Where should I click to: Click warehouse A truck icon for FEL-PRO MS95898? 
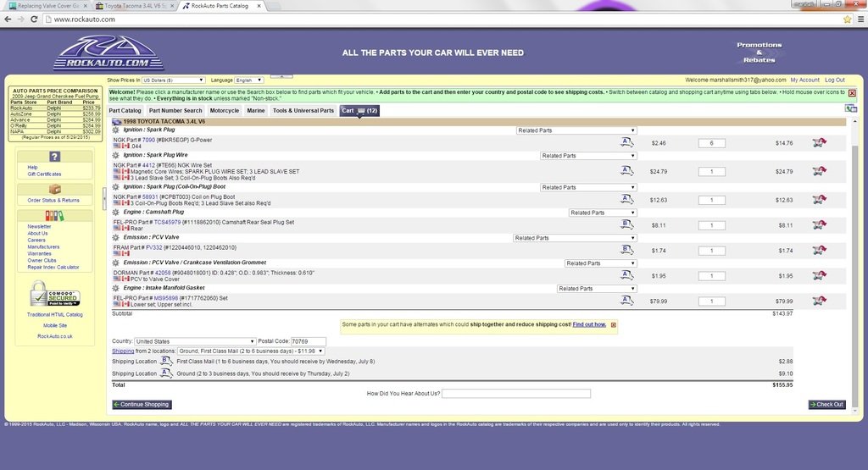point(626,301)
